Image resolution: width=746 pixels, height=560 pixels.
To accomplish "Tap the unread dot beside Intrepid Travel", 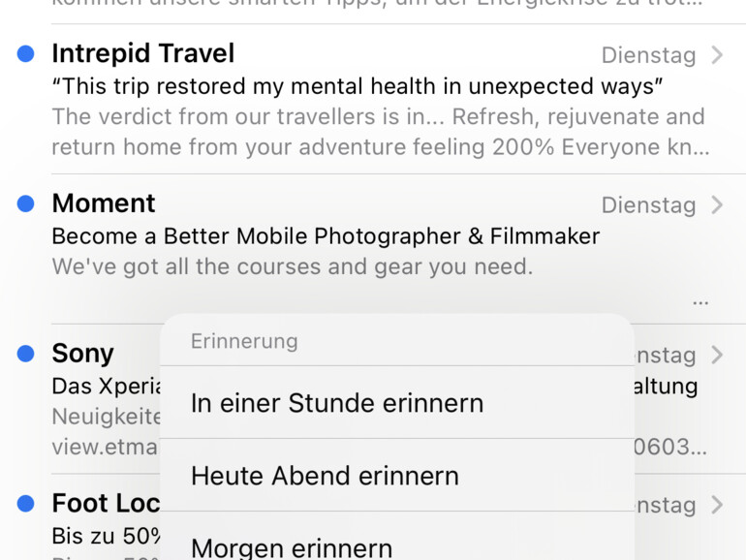I will (x=26, y=54).
